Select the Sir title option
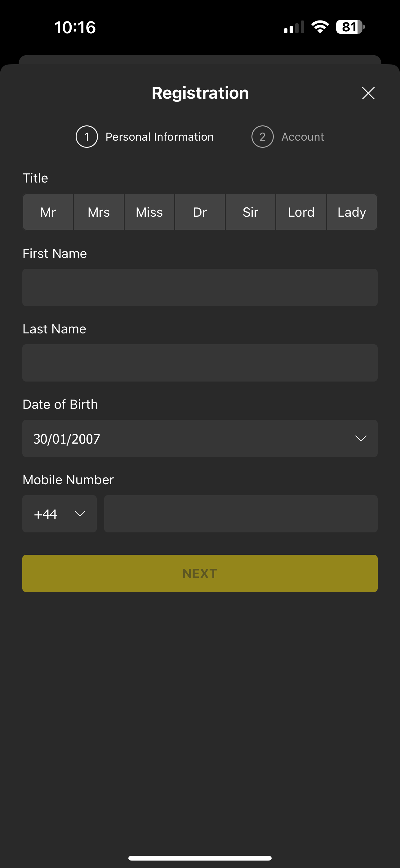The height and width of the screenshot is (868, 400). [x=250, y=212]
